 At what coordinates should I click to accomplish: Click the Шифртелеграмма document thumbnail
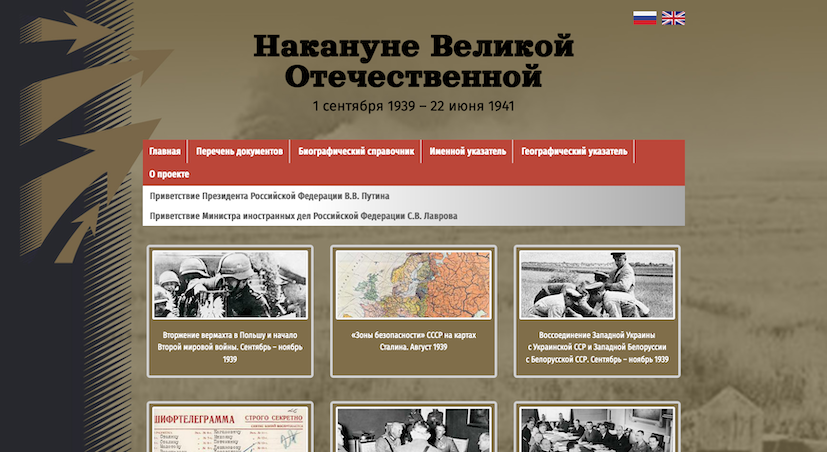point(230,430)
